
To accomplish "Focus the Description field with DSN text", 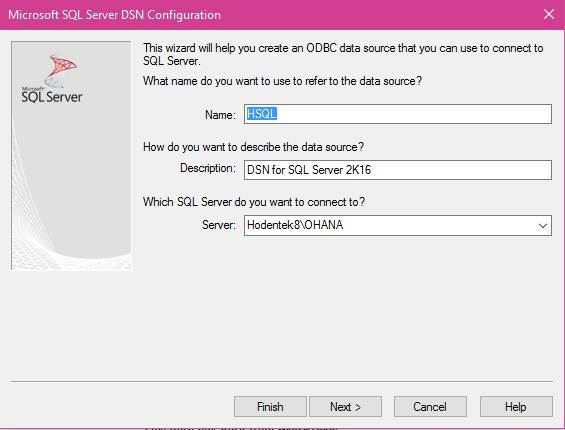I will [397, 170].
